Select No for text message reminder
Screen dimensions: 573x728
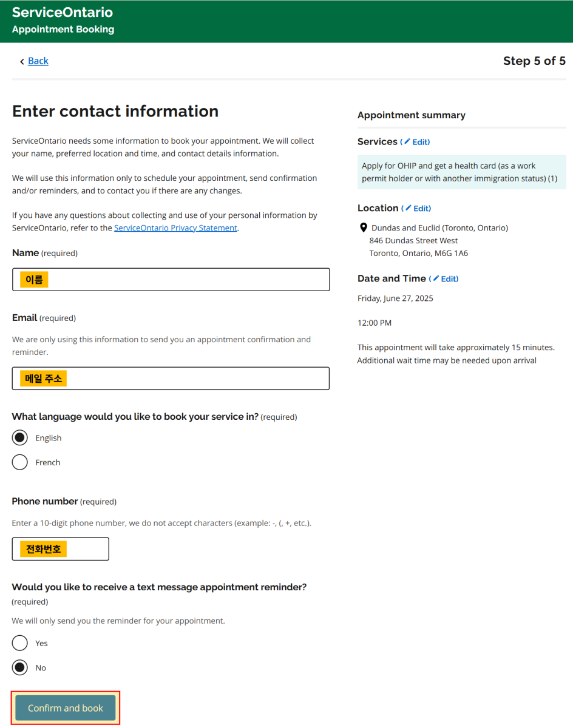coord(20,668)
